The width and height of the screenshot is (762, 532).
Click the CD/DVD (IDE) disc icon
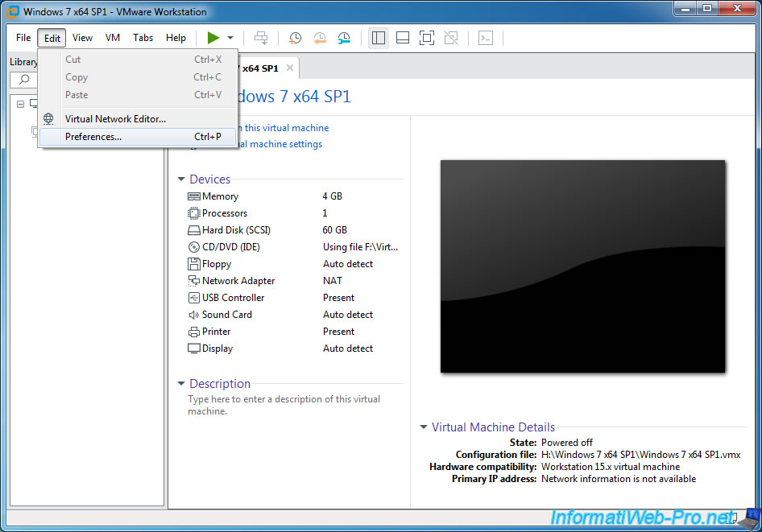point(194,247)
